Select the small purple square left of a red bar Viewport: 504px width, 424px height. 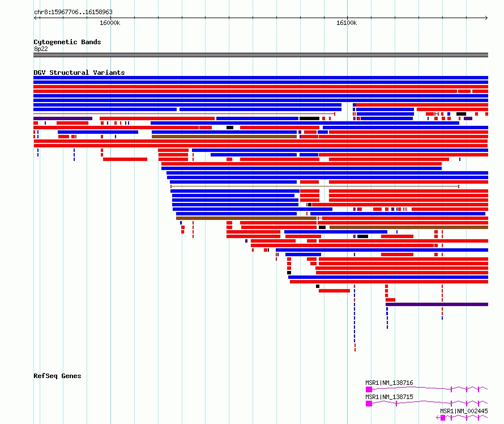246,241
